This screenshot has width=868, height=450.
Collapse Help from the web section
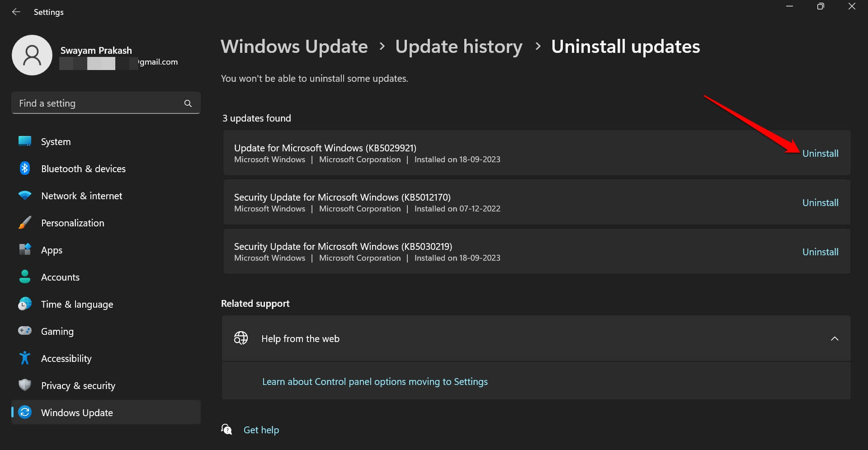(x=835, y=338)
